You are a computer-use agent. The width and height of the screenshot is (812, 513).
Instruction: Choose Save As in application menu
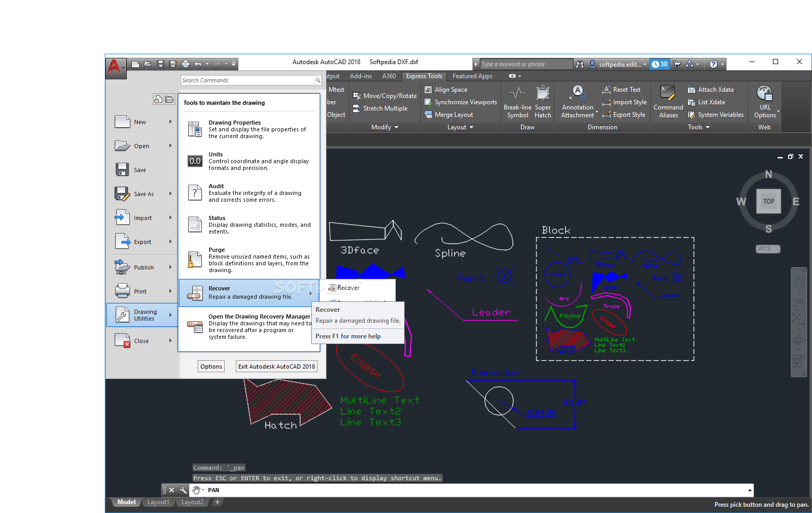[142, 194]
